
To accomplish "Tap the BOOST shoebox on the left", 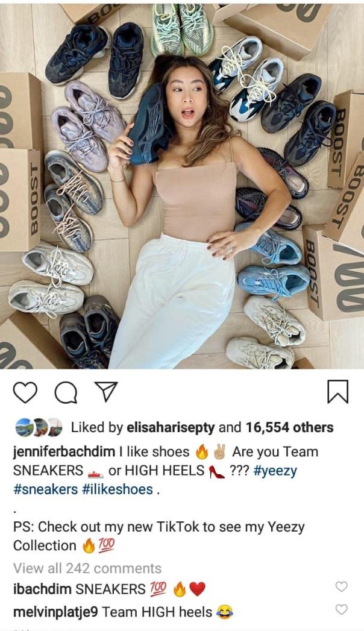I will tap(20, 200).
